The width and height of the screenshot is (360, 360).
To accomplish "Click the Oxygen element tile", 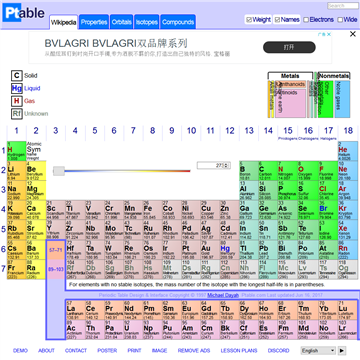I will click(x=307, y=171).
